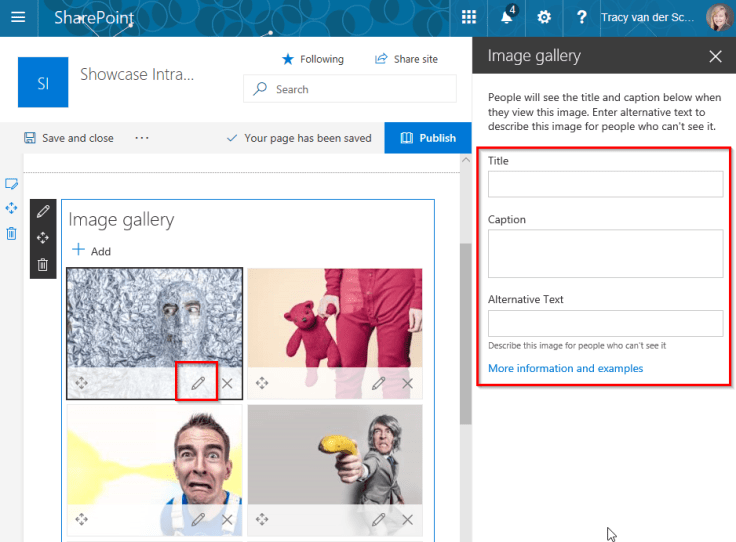Screen dimensions: 736x542
Task: Focus the Alternative Text input field
Action: (605, 323)
